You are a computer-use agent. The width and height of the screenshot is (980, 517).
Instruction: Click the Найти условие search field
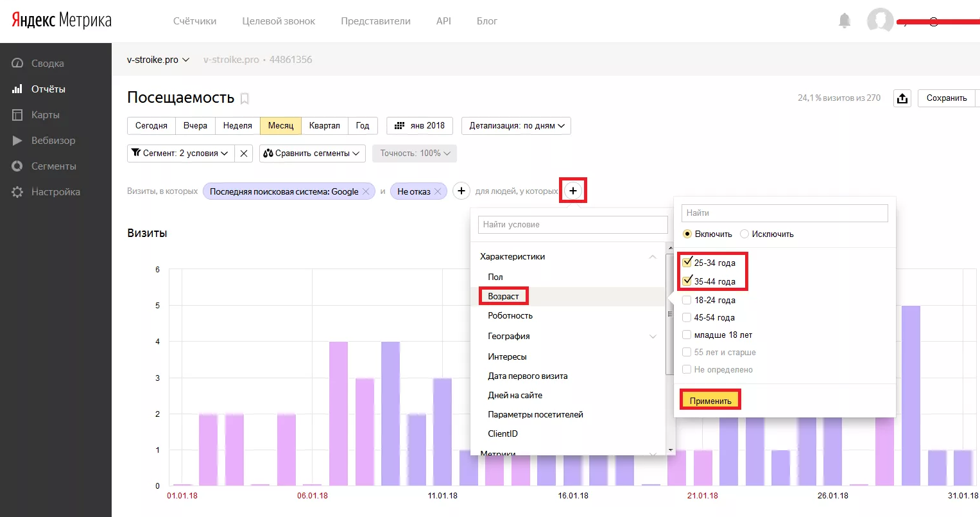pos(573,225)
